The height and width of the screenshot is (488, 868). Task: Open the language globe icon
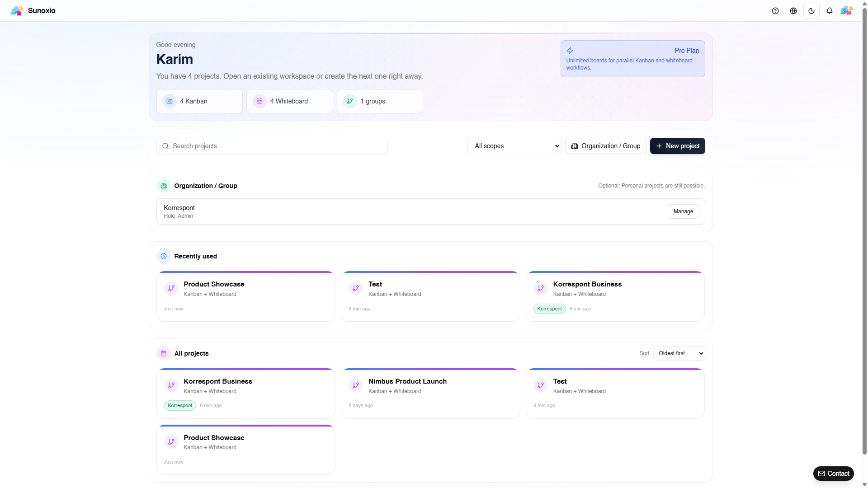793,11
